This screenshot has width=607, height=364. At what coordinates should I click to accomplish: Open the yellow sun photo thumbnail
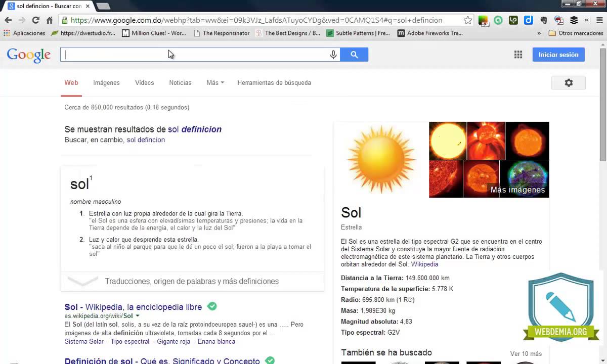[x=448, y=141]
